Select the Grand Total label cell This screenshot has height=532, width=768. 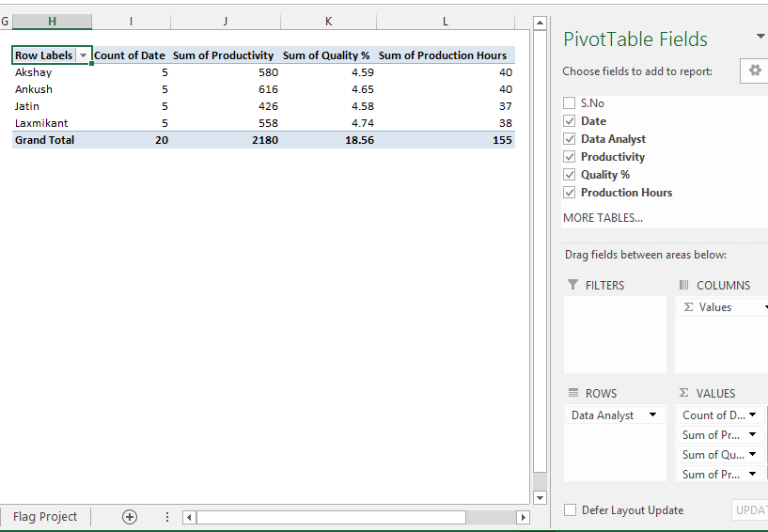(x=52, y=140)
